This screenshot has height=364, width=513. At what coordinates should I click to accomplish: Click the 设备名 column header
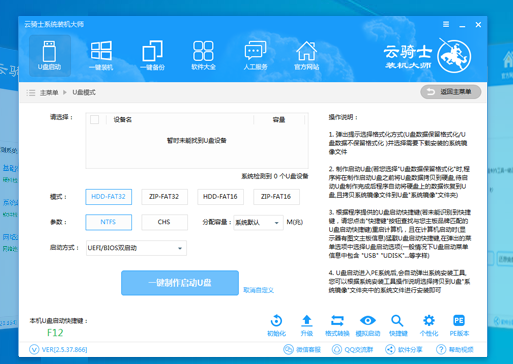coord(123,120)
